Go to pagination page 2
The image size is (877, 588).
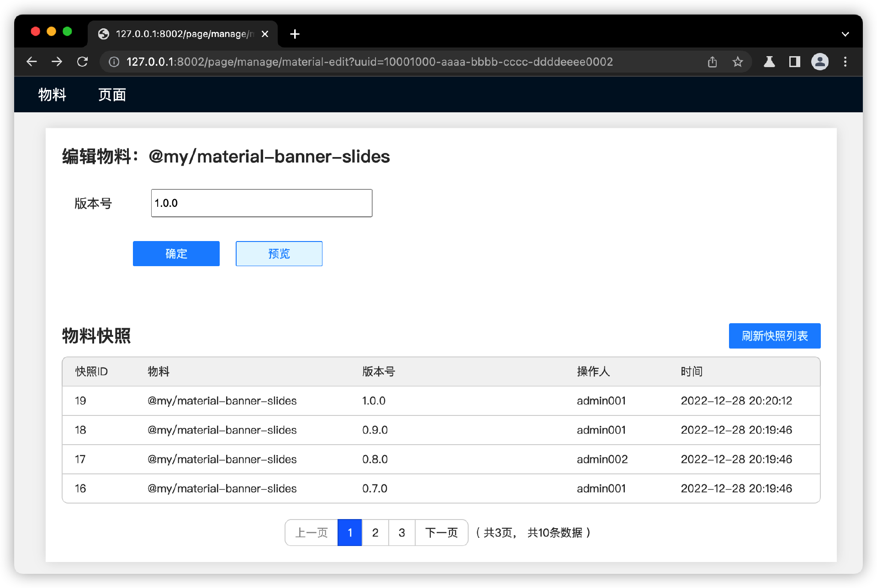coord(375,532)
